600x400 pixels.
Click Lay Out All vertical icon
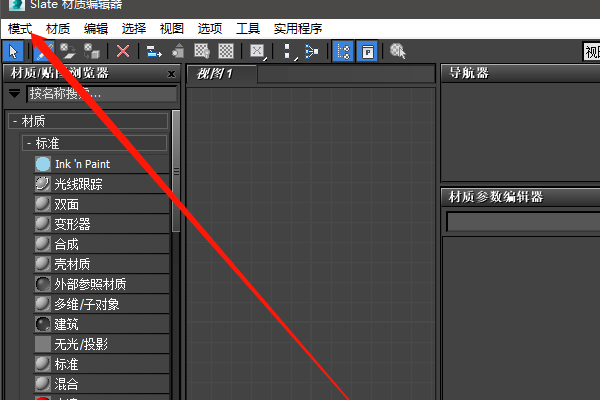pyautogui.click(x=289, y=51)
